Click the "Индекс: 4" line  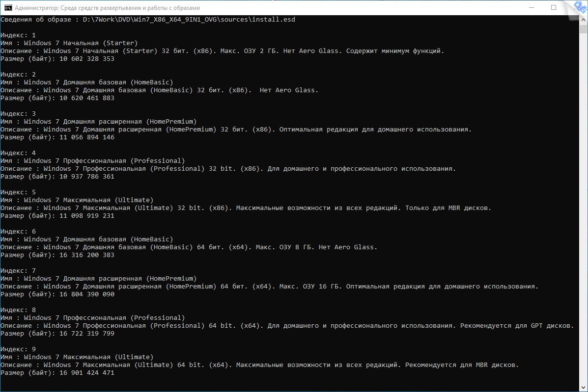pos(18,153)
